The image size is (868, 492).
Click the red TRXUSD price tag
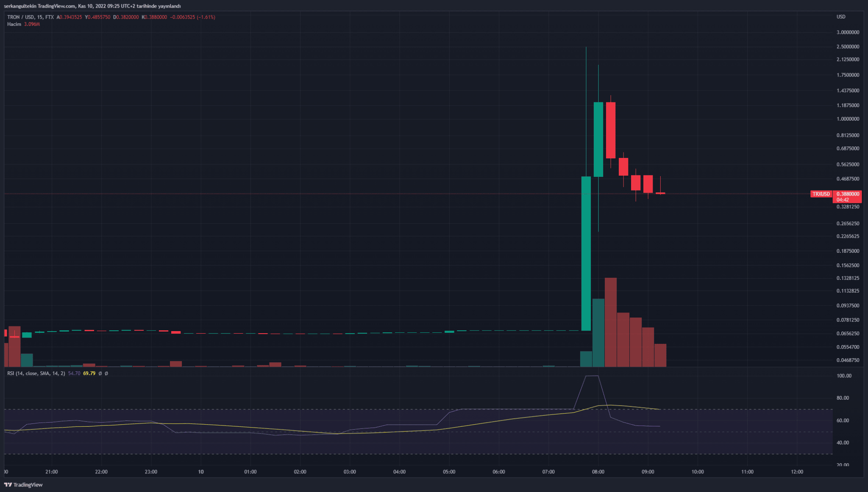[x=821, y=194]
